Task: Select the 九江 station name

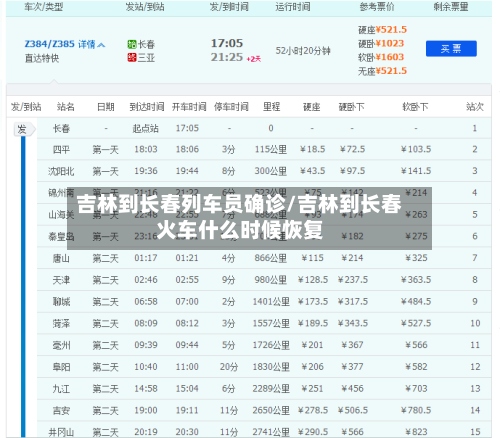Action: (x=61, y=389)
